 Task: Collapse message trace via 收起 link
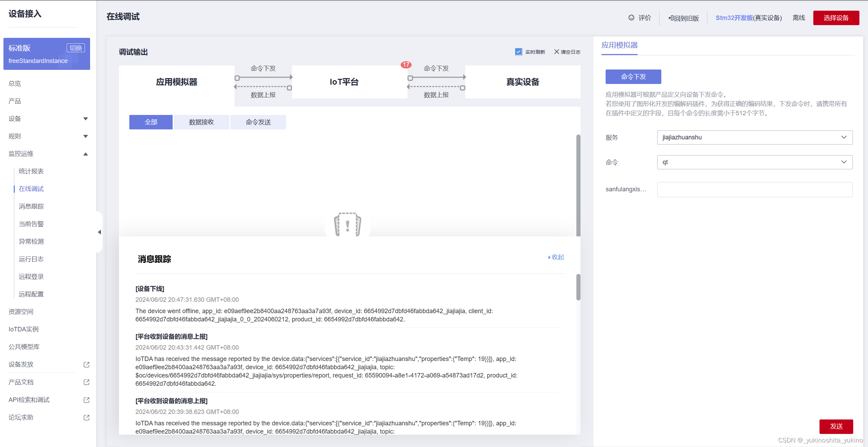pos(556,257)
